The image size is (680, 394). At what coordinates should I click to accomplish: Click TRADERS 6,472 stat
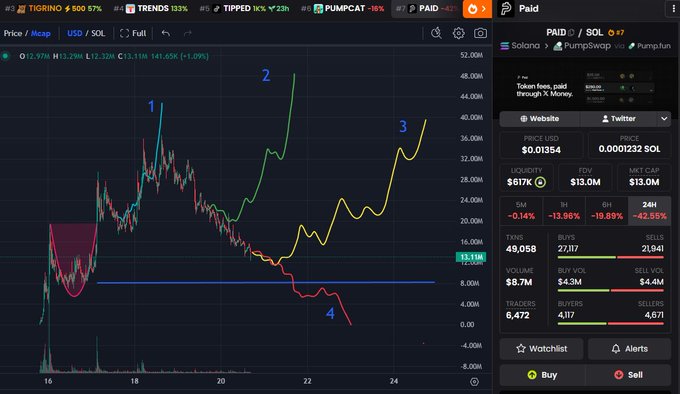(520, 309)
